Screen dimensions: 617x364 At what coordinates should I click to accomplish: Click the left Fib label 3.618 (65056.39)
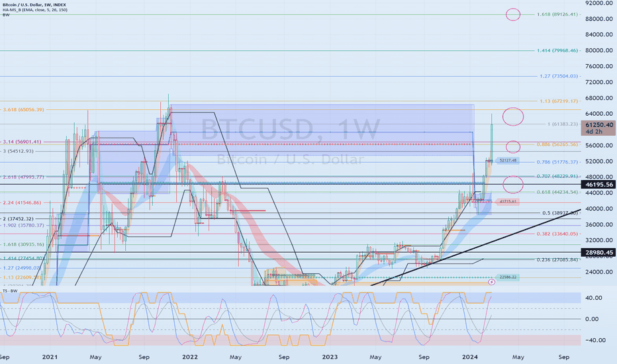(x=24, y=110)
